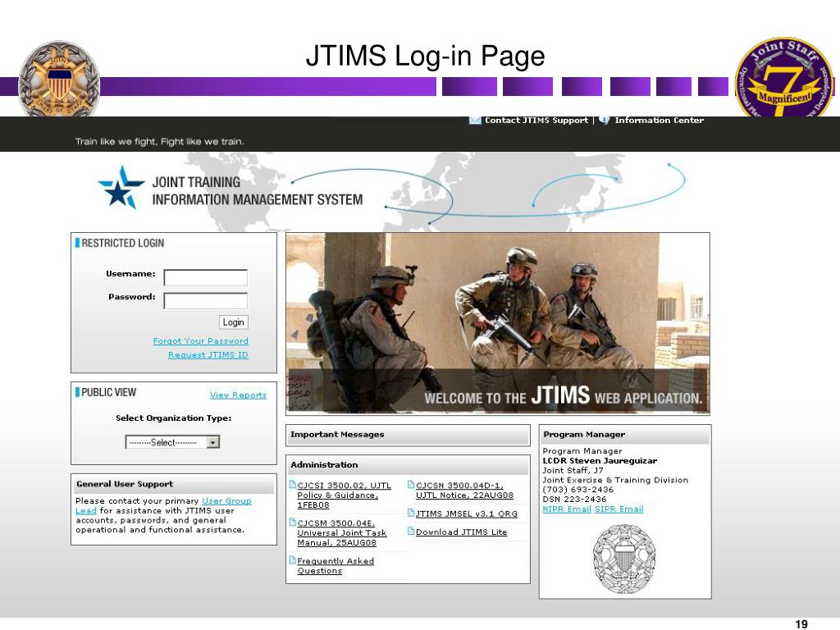This screenshot has height=630, width=840.
Task: Open Download JTIMS Lite link
Action: pos(461,532)
